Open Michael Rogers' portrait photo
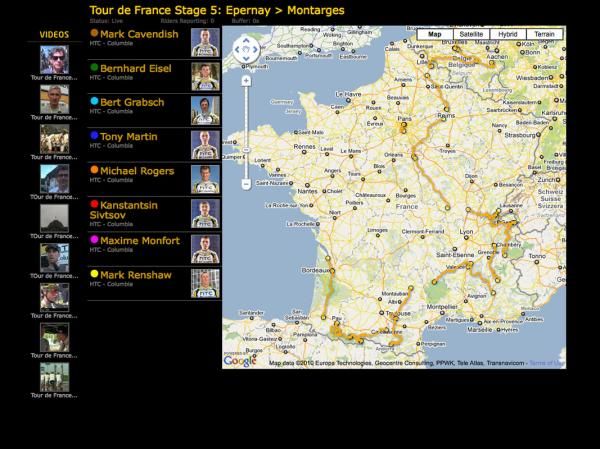The width and height of the screenshot is (600, 449). click(205, 179)
